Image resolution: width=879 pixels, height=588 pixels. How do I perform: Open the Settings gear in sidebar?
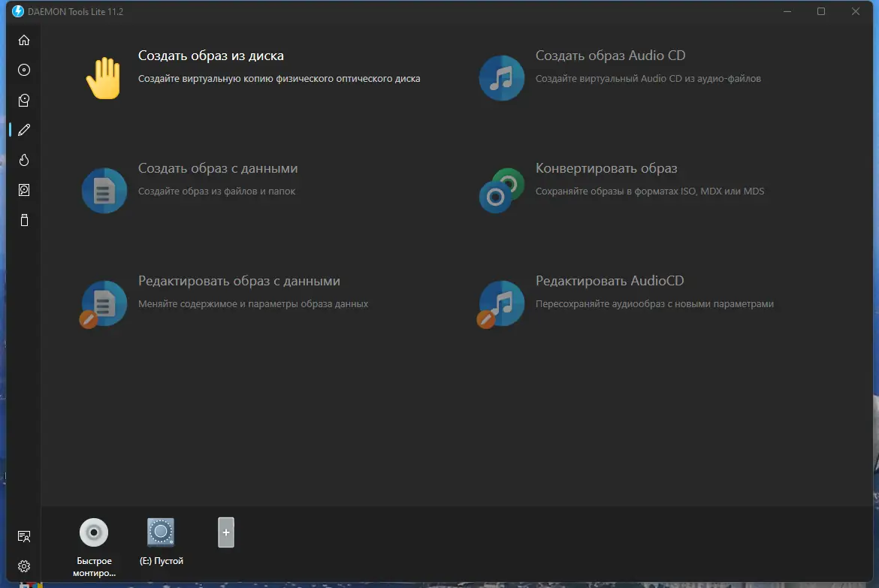(23, 566)
